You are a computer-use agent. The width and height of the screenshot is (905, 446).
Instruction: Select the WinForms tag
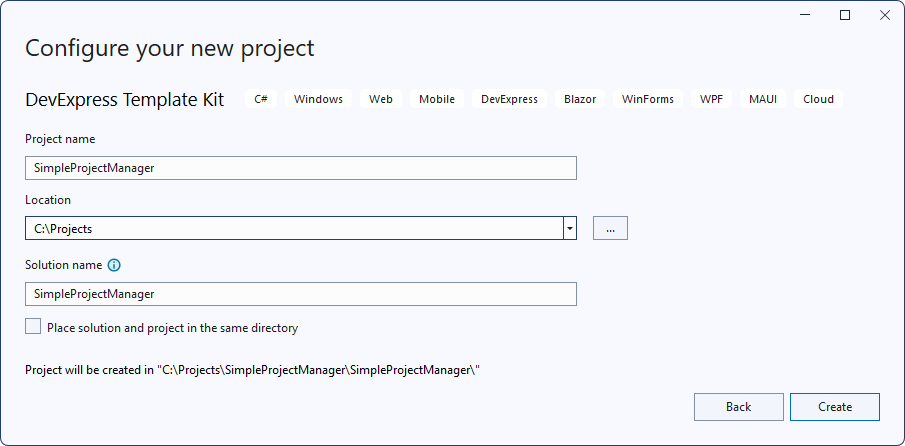648,99
